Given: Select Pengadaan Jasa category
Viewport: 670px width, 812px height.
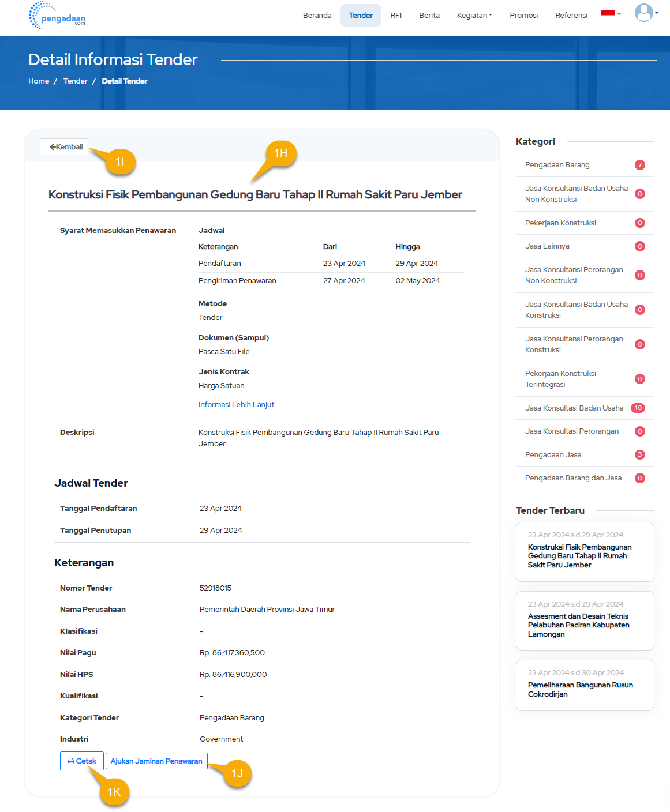Looking at the screenshot, I should coord(585,455).
